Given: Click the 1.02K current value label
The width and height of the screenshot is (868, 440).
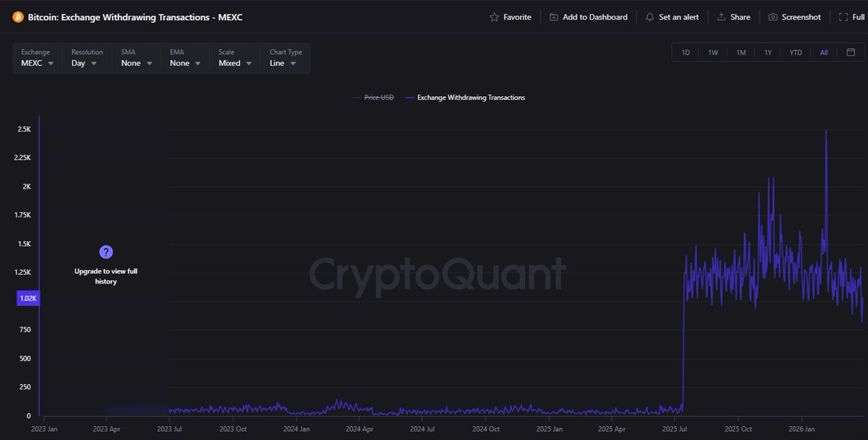Looking at the screenshot, I should point(28,298).
